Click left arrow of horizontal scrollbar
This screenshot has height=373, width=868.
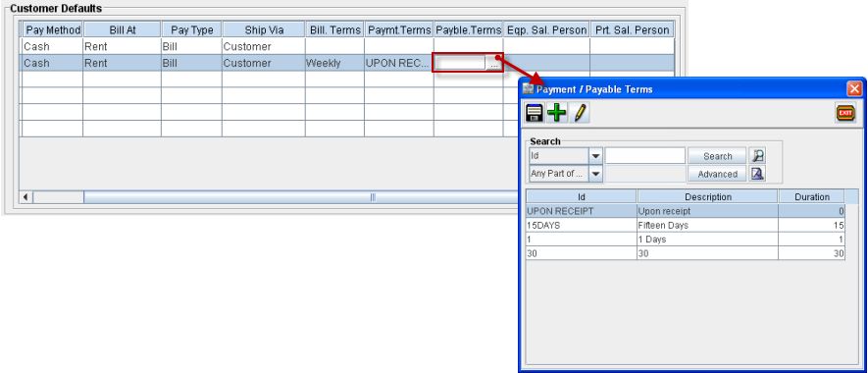tap(26, 196)
